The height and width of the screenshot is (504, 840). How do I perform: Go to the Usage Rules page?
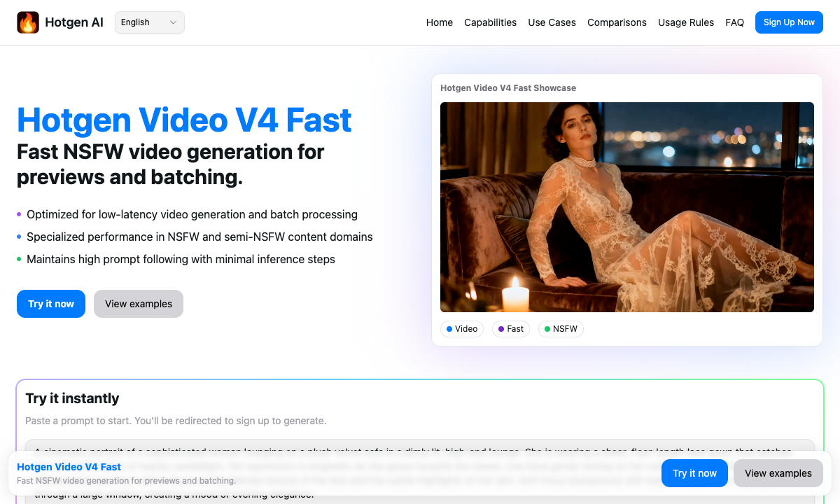[686, 22]
